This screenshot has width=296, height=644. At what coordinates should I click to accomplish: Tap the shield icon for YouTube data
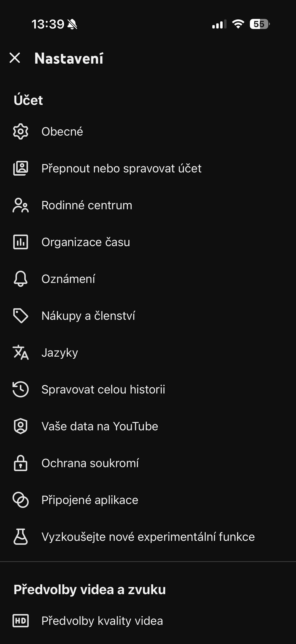(20, 426)
